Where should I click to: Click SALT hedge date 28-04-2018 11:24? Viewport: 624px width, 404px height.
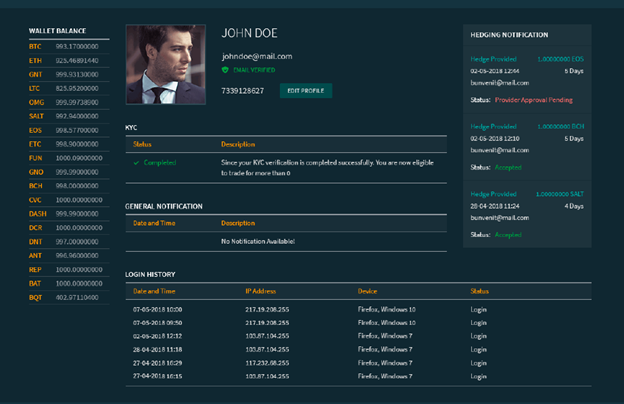[495, 206]
